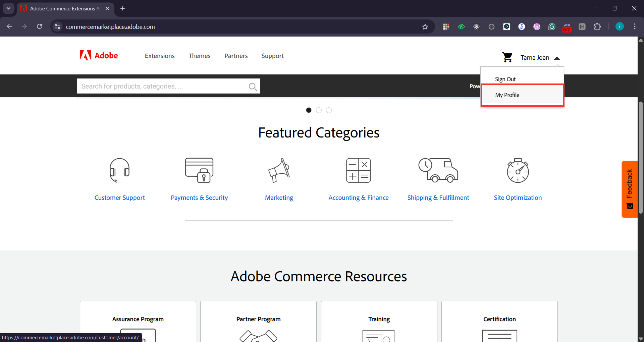Open the red OFF extension icon

click(x=567, y=27)
